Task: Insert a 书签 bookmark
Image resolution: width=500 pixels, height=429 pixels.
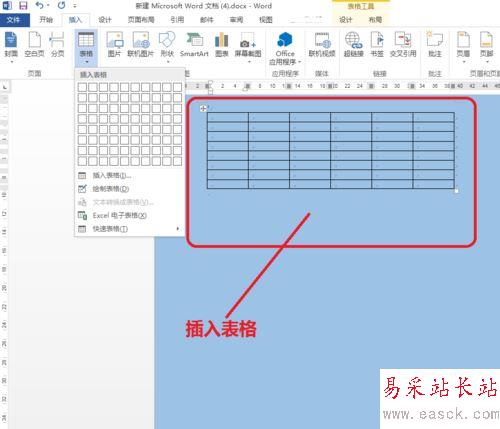Action: point(377,45)
